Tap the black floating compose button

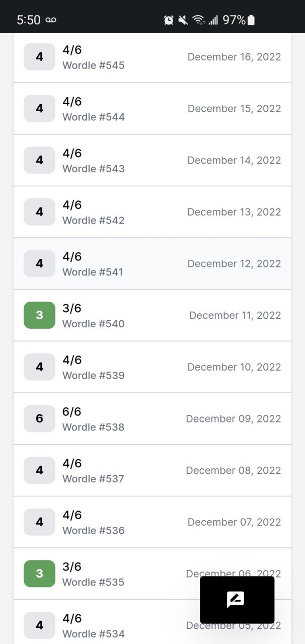(237, 600)
